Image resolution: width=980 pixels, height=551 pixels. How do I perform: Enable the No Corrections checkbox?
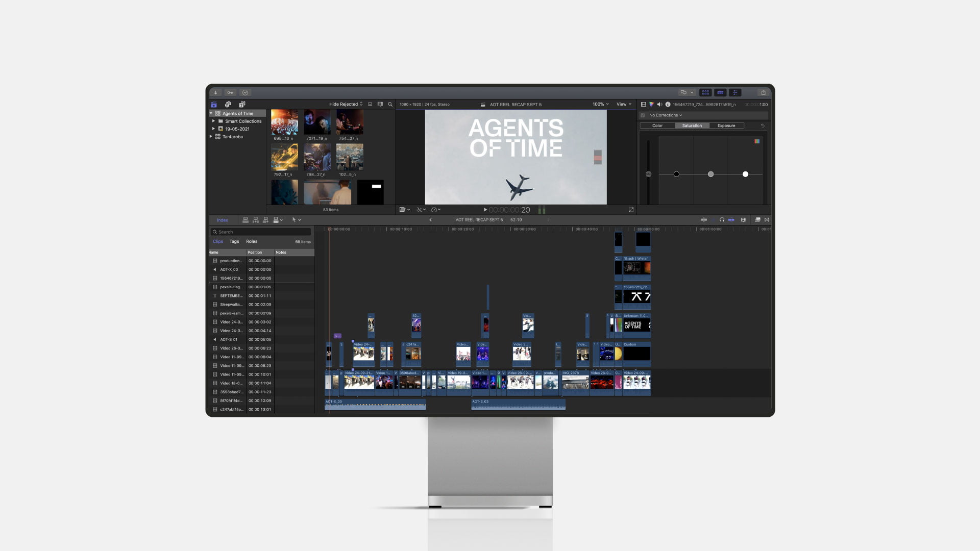tap(643, 115)
